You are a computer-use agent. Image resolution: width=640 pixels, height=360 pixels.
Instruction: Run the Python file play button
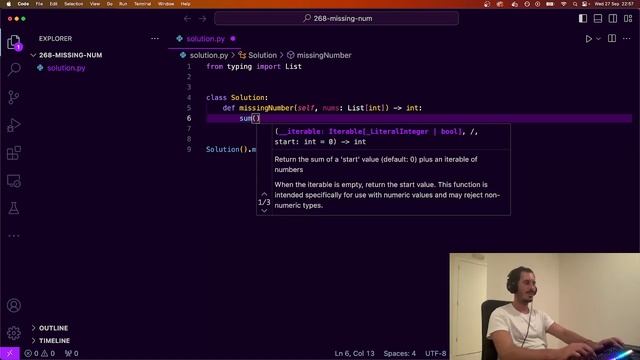point(588,39)
